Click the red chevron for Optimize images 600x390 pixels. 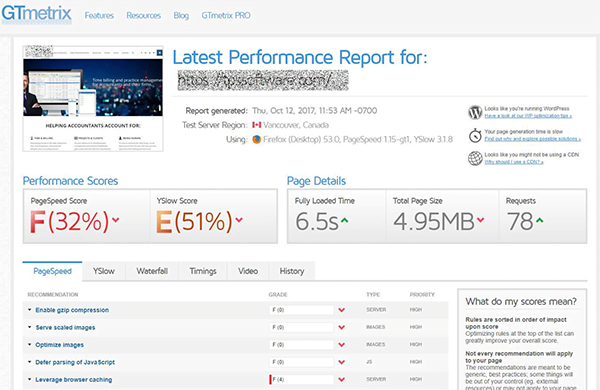tap(342, 345)
